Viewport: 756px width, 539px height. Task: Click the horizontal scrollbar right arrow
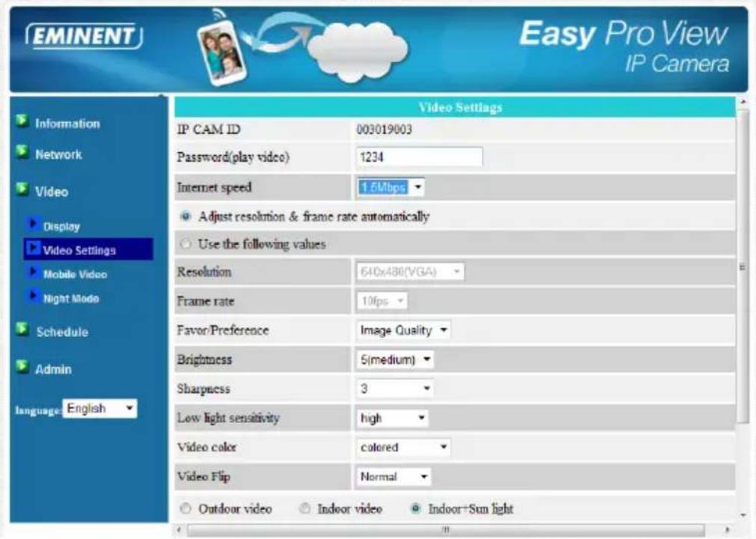click(x=728, y=530)
